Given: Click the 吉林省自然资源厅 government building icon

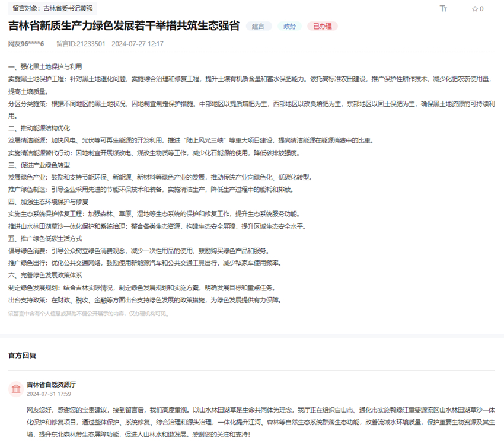Looking at the screenshot, I should [15, 389].
